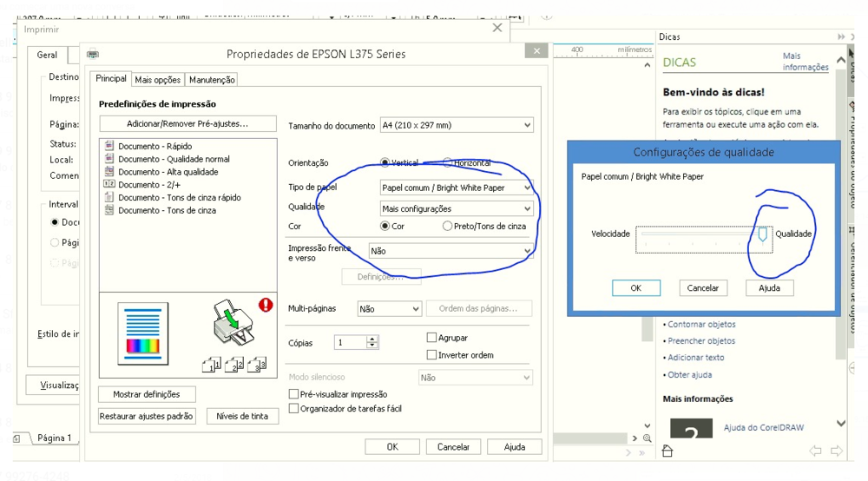Click the Velocidade-Qualidade slider thumb
Image resolution: width=868 pixels, height=481 pixels.
point(763,234)
